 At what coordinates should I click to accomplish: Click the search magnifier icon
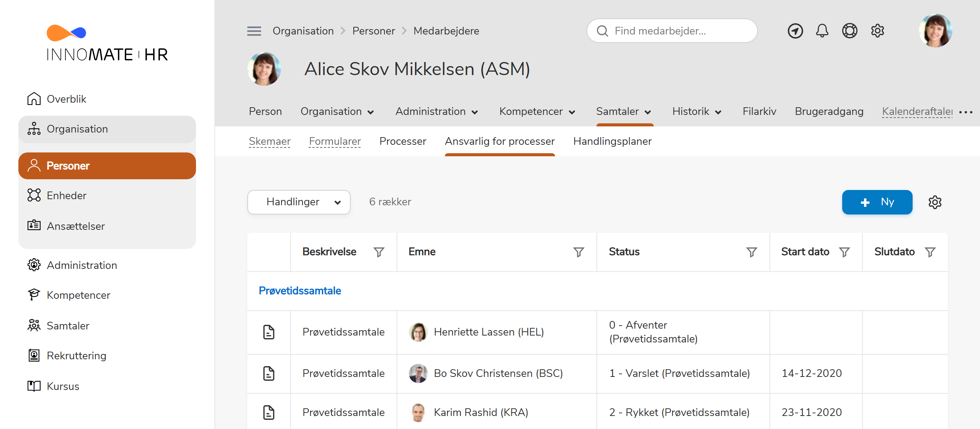point(603,31)
